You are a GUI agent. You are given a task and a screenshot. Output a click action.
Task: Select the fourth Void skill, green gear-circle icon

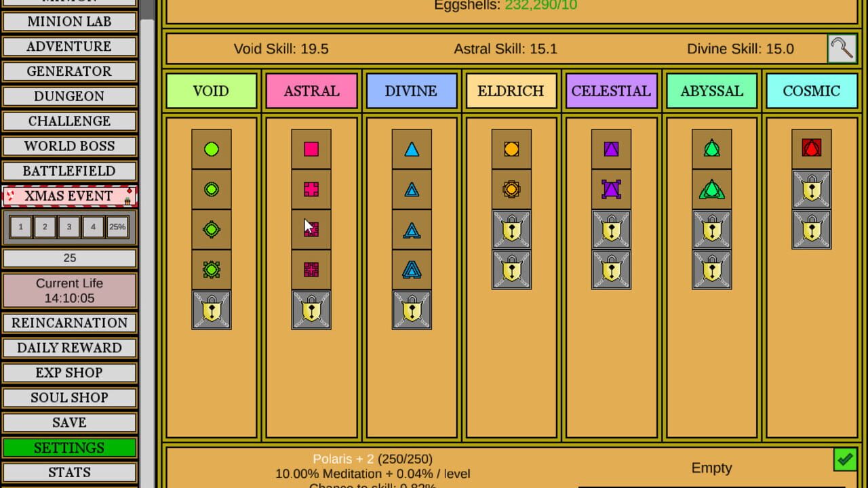212,270
